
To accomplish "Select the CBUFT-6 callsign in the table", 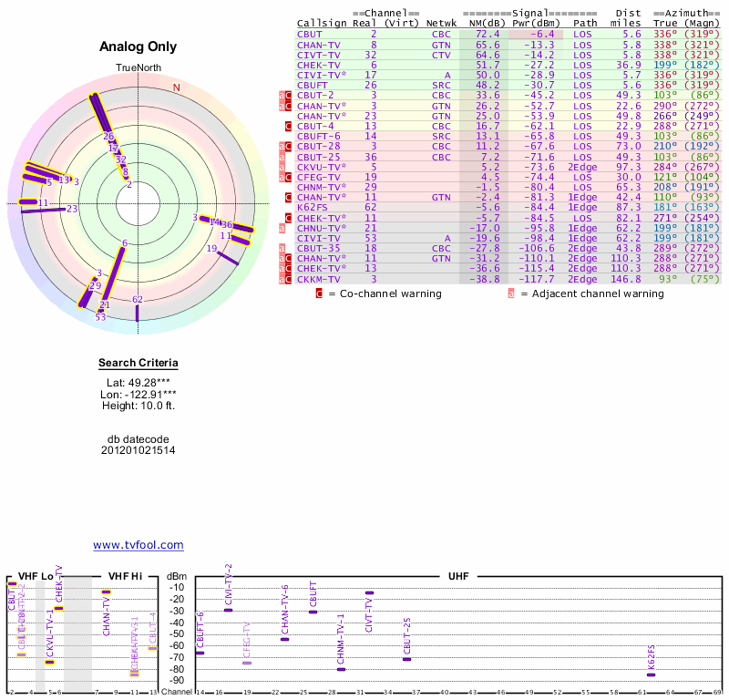I will [319, 137].
